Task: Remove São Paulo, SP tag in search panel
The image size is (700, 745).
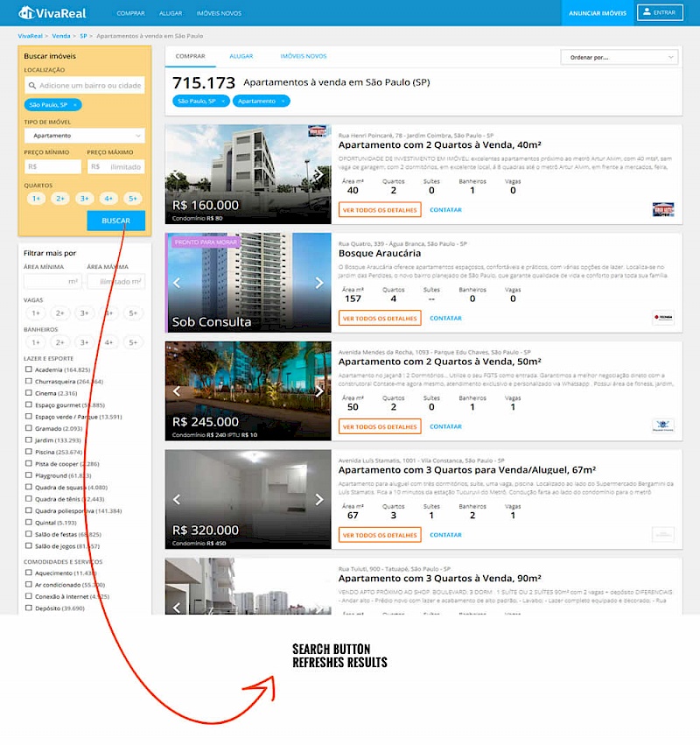Action: pyautogui.click(x=75, y=105)
